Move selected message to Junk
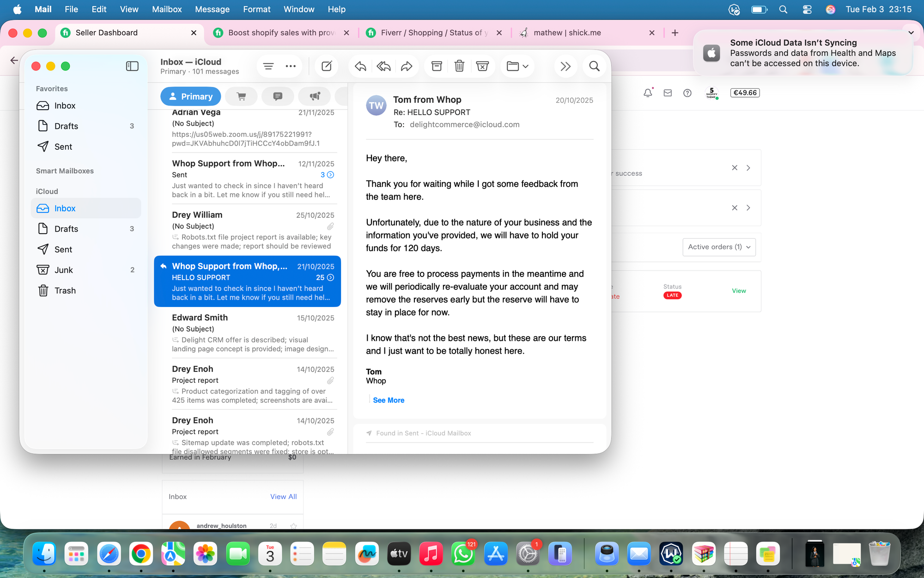 482,66
